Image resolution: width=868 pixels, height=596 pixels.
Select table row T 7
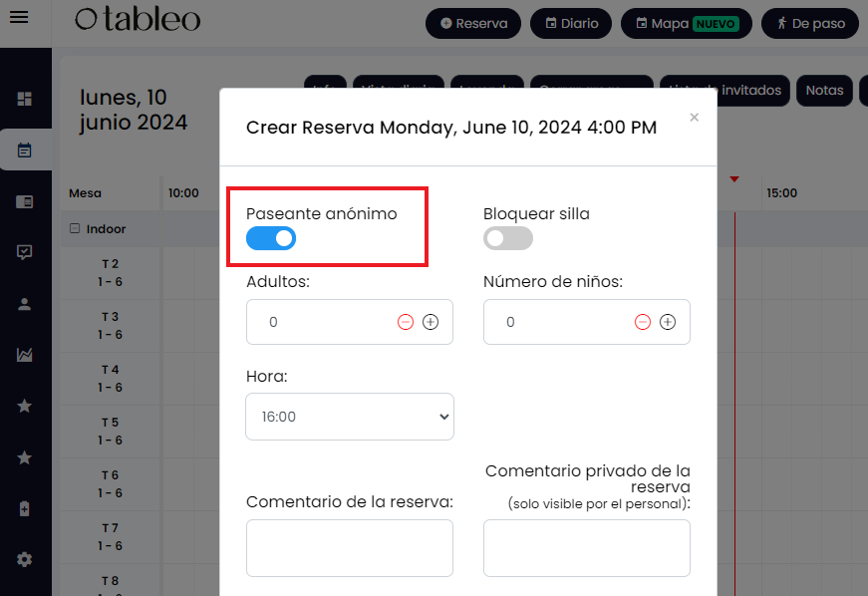(x=111, y=537)
